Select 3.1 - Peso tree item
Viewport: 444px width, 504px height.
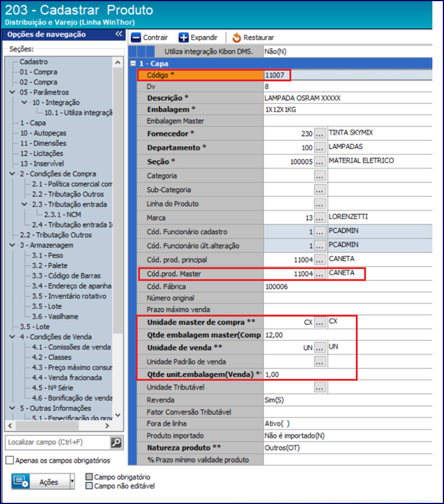coord(47,256)
